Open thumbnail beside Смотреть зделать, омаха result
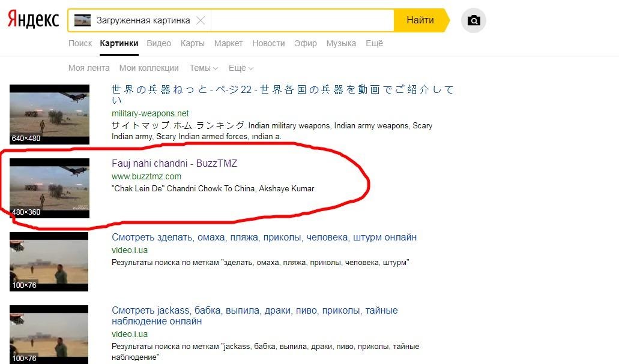The height and width of the screenshot is (364, 619). (49, 262)
